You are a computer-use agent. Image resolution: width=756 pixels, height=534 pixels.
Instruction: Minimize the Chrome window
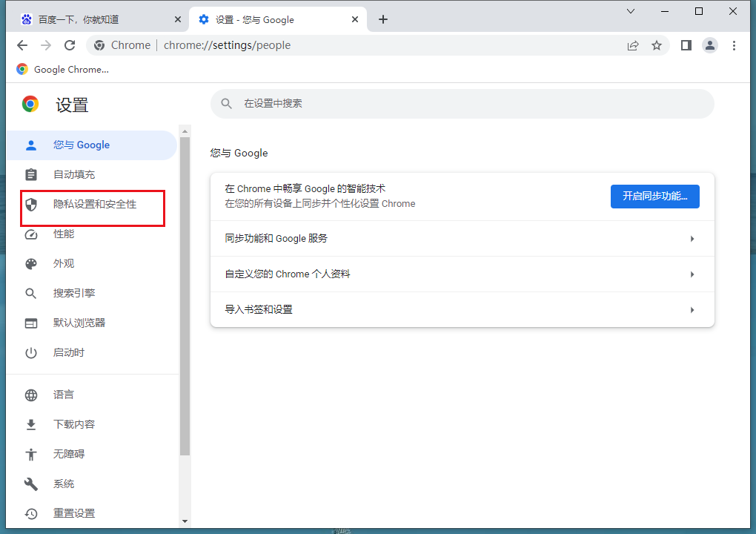point(665,11)
